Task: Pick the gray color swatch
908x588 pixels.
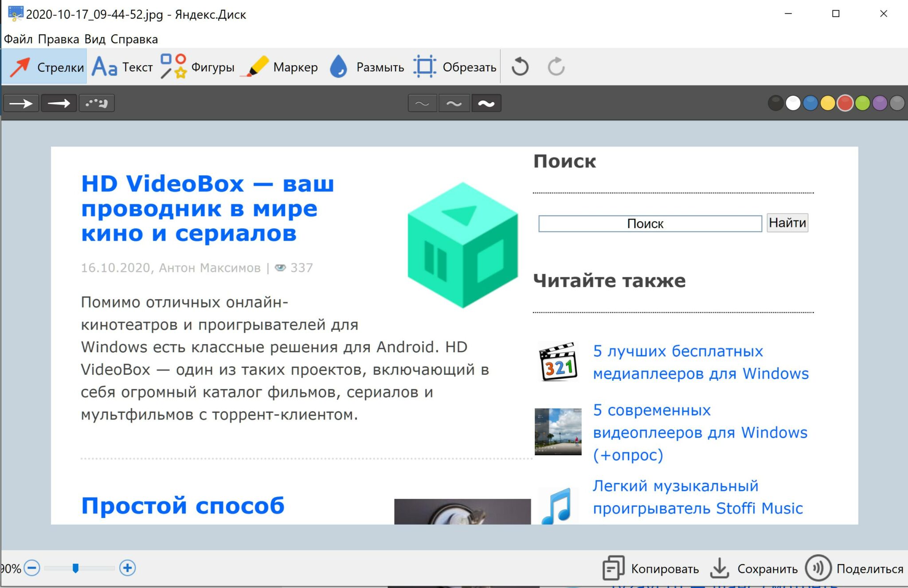Action: click(x=897, y=103)
